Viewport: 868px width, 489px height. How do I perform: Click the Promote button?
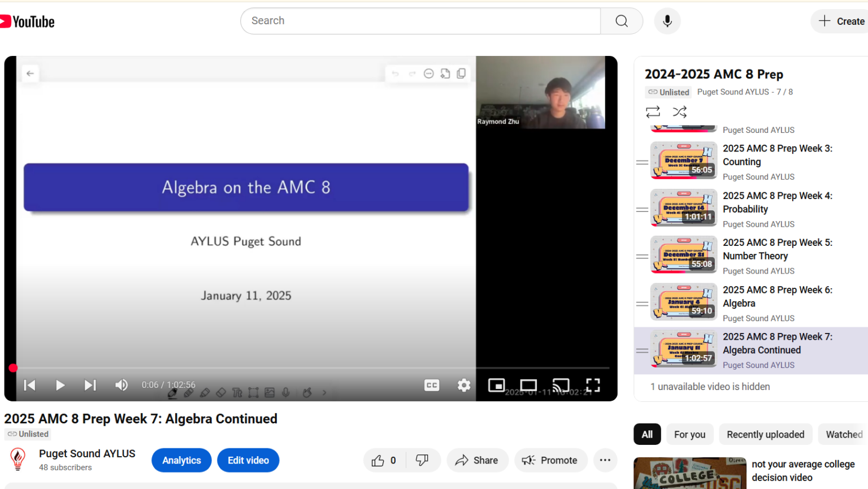(x=550, y=460)
